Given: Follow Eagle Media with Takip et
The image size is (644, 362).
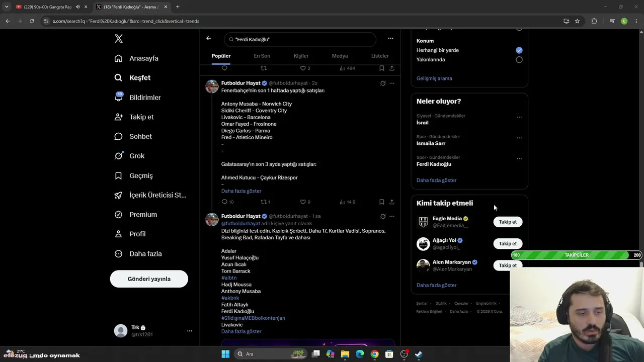Looking at the screenshot, I should click(508, 222).
